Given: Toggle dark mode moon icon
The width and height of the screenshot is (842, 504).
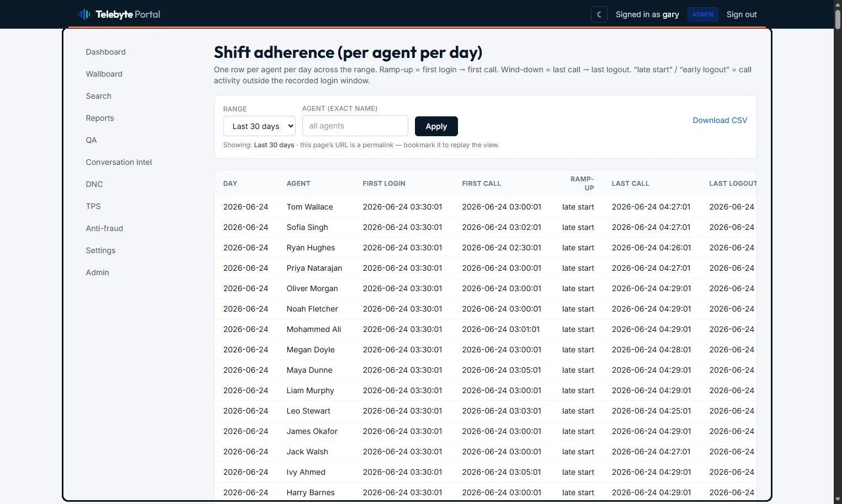Looking at the screenshot, I should tap(599, 14).
